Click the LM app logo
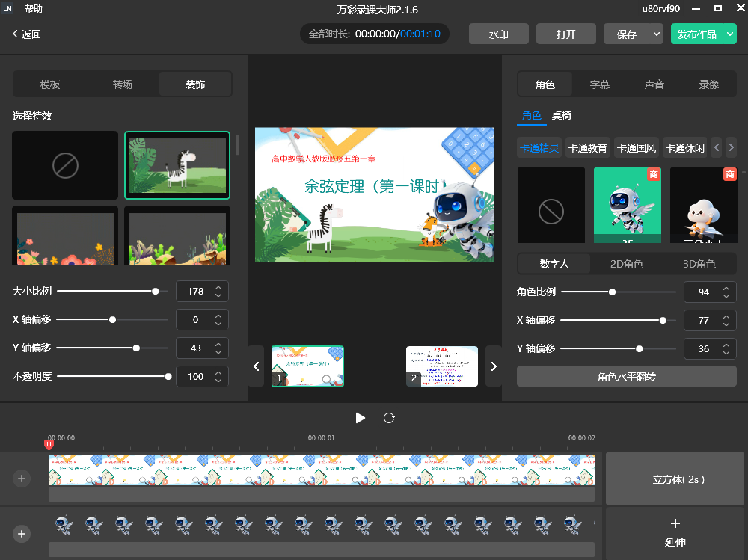This screenshot has height=560, width=748. tap(7, 8)
